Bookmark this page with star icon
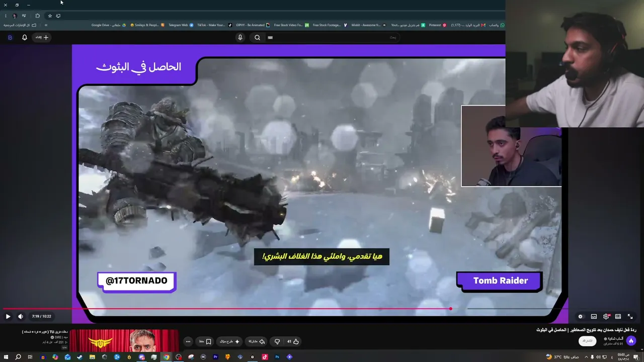Viewport: 644px width, 362px height. pyautogui.click(x=50, y=16)
